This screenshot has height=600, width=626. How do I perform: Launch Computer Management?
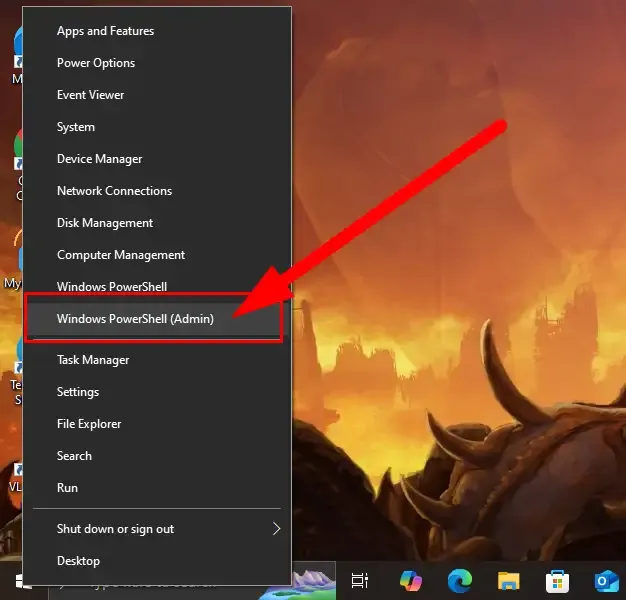pyautogui.click(x=157, y=255)
